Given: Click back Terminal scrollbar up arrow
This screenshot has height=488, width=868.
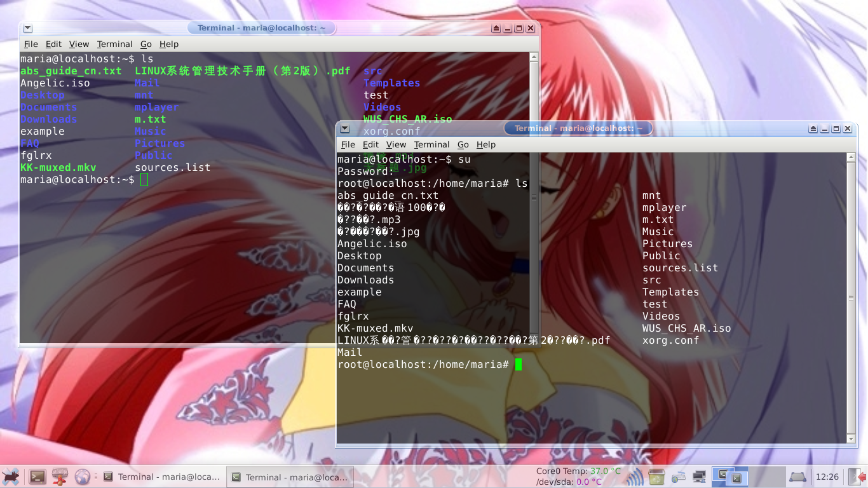Looking at the screenshot, I should pos(534,57).
